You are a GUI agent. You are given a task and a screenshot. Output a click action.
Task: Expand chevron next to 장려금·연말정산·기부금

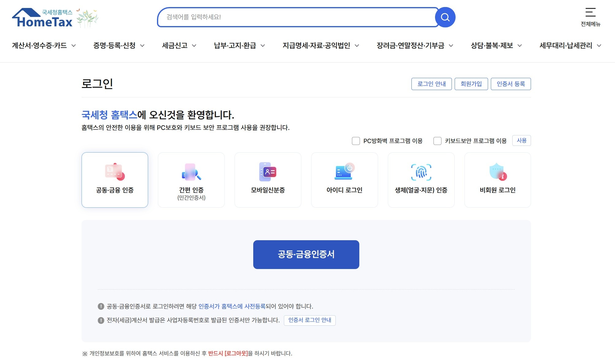[x=451, y=46]
